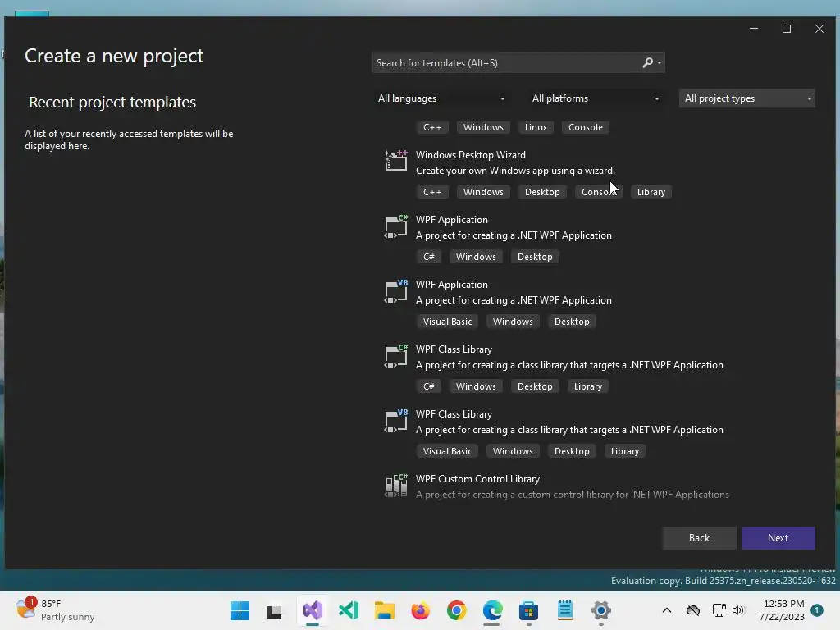The image size is (840, 630).
Task: Open Microsoft Store from the taskbar
Action: [529, 610]
